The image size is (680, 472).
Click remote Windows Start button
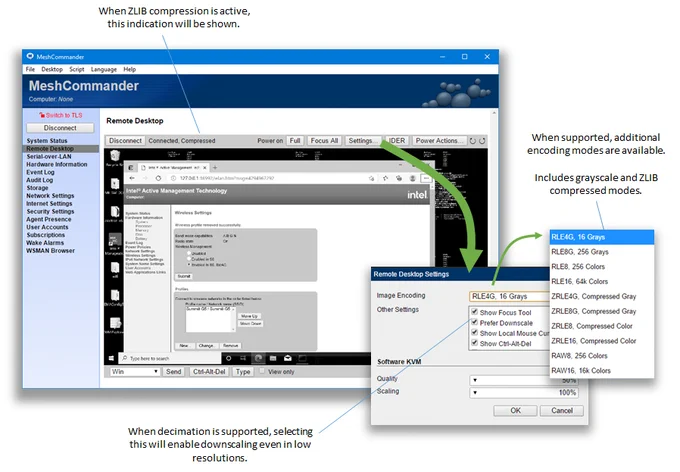(x=111, y=358)
